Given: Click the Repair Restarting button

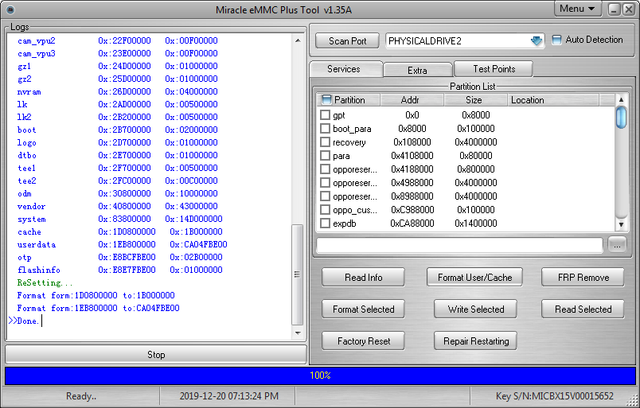Looking at the screenshot, I should pyautogui.click(x=476, y=341).
